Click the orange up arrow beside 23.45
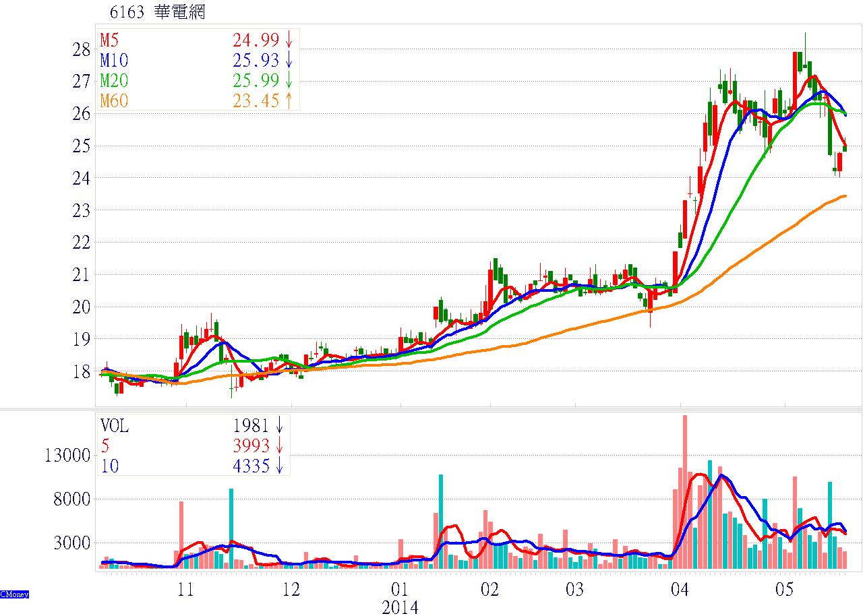Image resolution: width=863 pixels, height=616 pixels. [289, 102]
